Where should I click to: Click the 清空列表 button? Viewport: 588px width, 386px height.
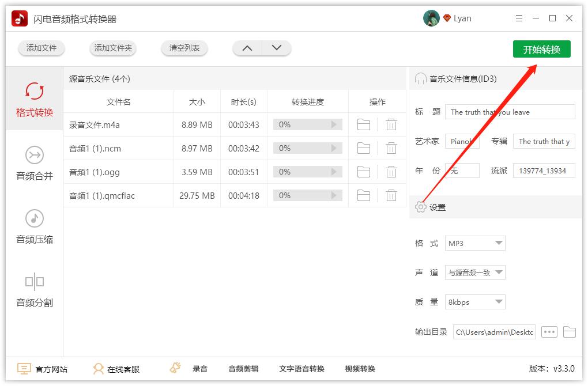pyautogui.click(x=184, y=48)
